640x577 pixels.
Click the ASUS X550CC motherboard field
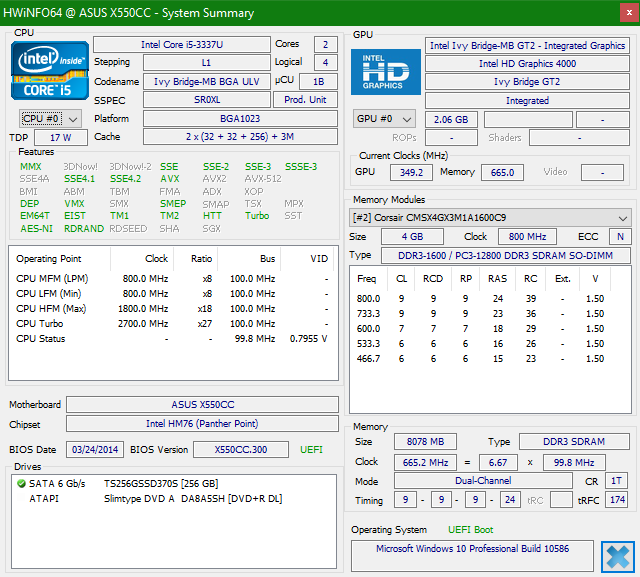coord(202,404)
